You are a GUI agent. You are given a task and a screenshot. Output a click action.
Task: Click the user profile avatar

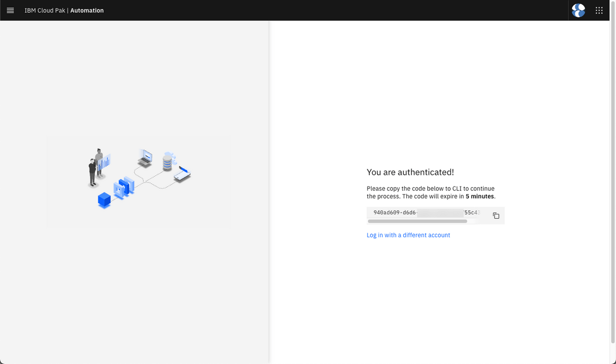tap(578, 10)
